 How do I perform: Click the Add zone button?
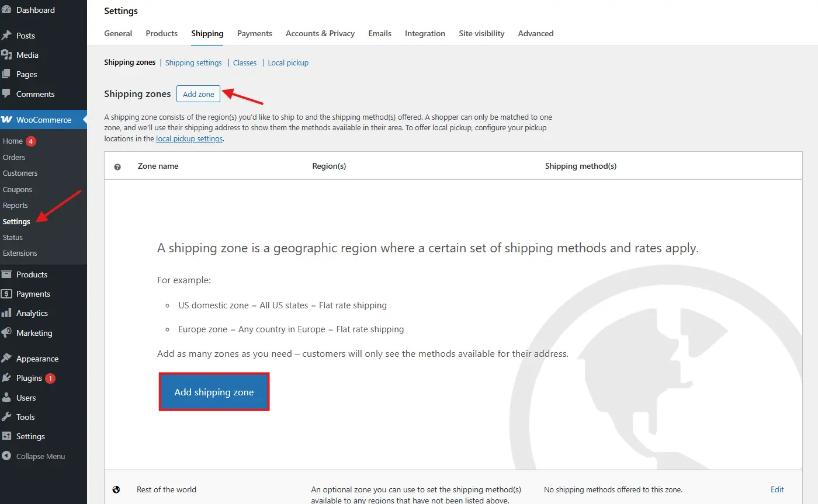click(199, 94)
